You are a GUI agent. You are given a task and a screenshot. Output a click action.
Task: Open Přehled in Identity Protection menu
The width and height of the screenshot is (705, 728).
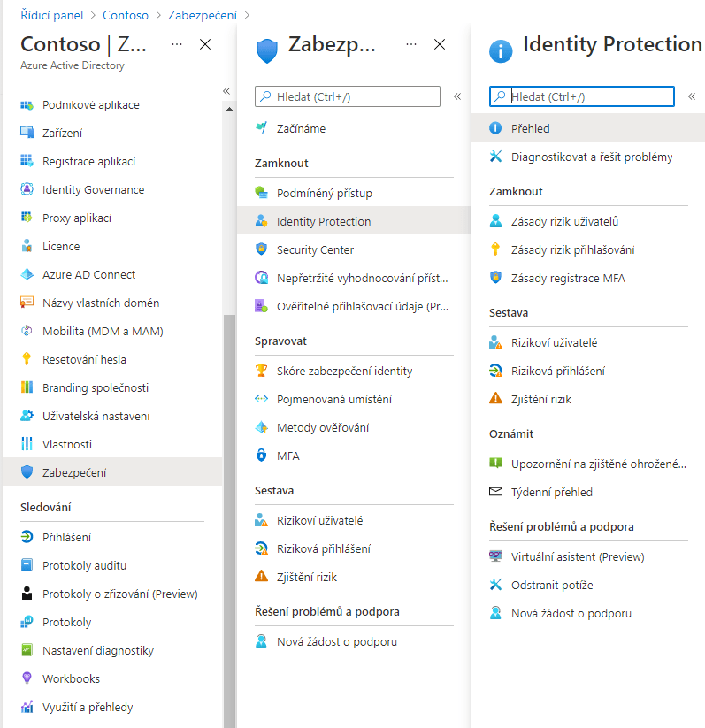point(531,128)
